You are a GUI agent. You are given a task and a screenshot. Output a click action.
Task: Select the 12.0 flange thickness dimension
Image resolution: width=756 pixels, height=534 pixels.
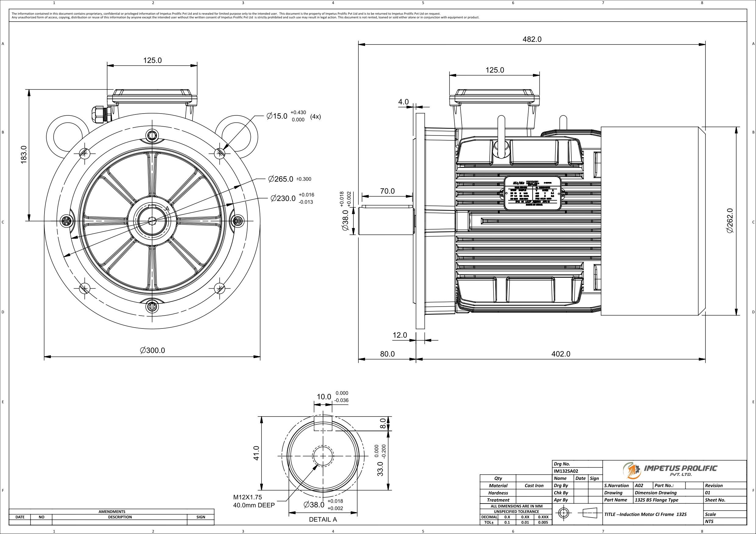400,335
